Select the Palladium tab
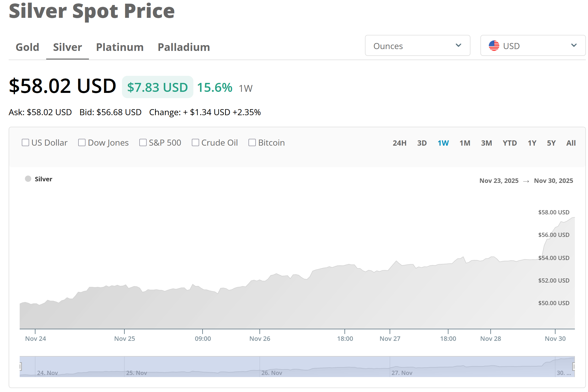The width and height of the screenshot is (588, 392). 184,47
